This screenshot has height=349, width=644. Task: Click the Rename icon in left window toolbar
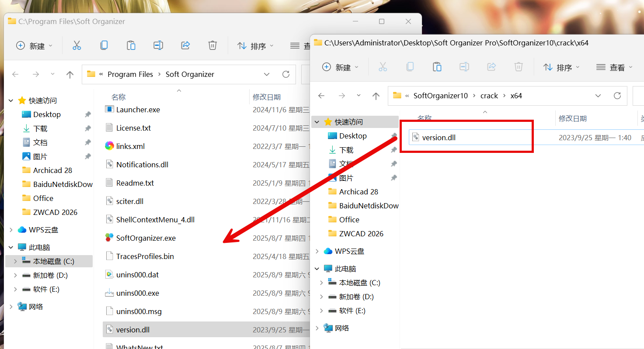tap(158, 45)
